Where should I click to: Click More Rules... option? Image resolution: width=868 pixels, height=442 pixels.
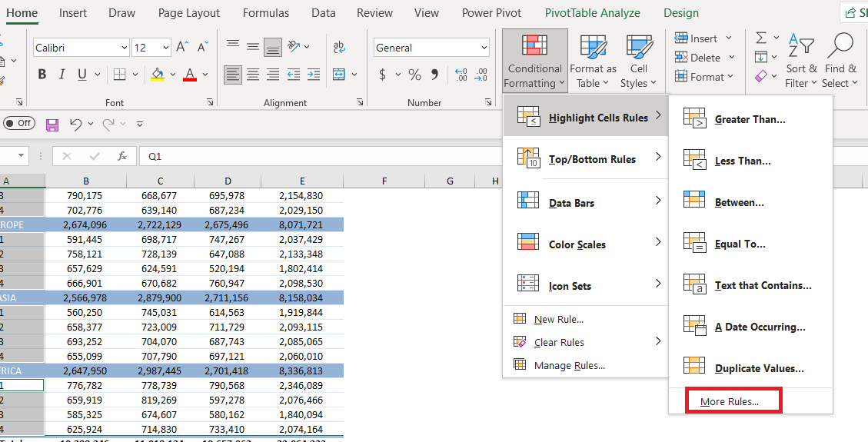[x=730, y=402]
